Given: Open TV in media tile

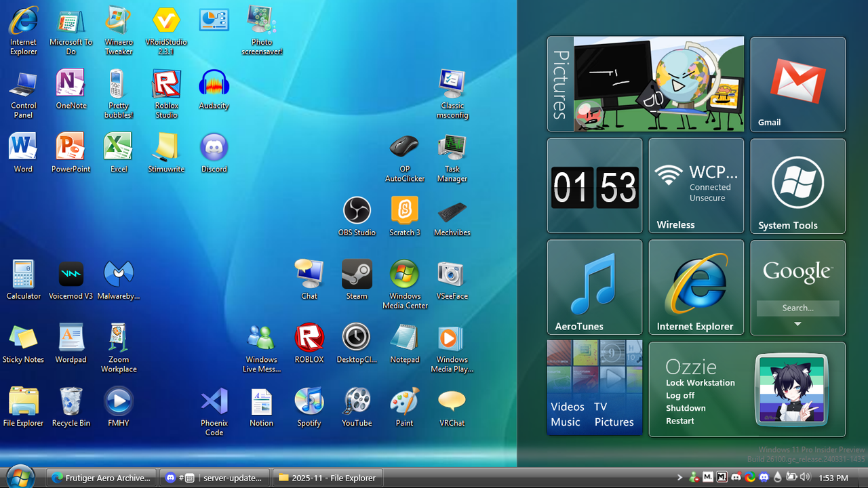Looking at the screenshot, I should [601, 407].
